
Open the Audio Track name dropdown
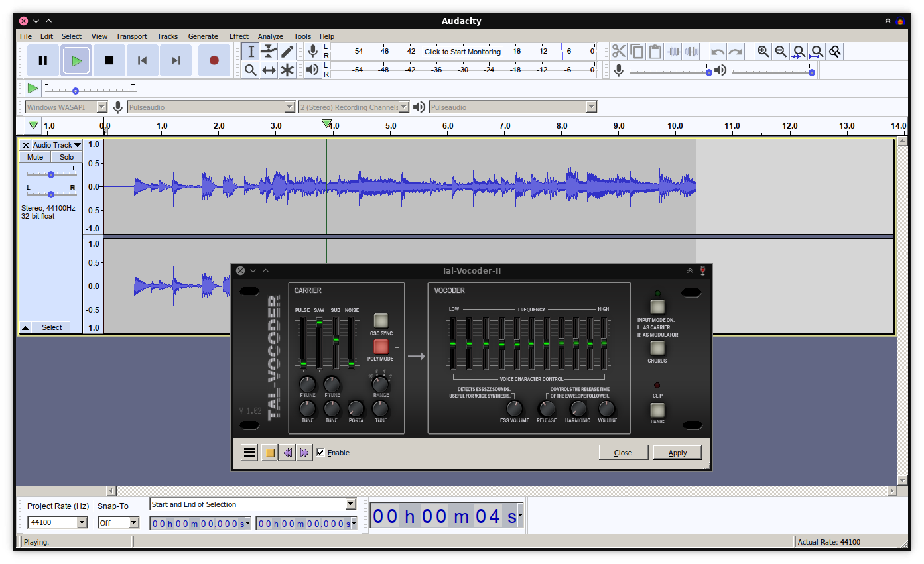coord(57,145)
